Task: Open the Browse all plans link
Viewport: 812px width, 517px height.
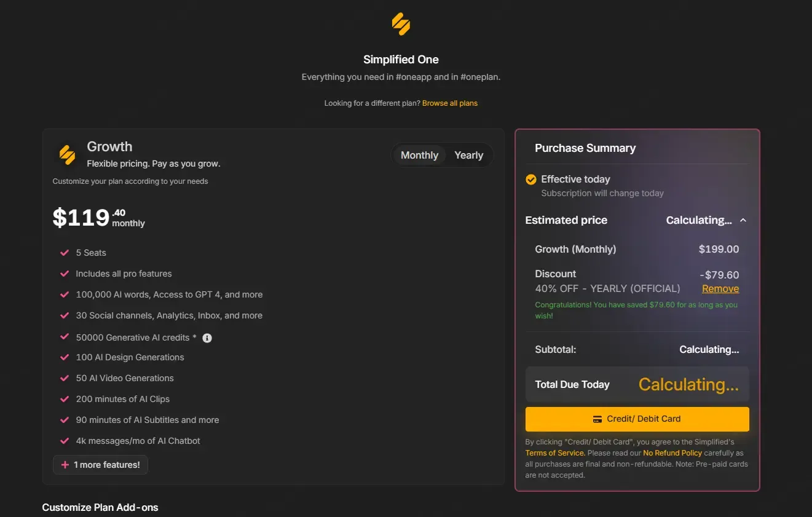Action: tap(450, 103)
